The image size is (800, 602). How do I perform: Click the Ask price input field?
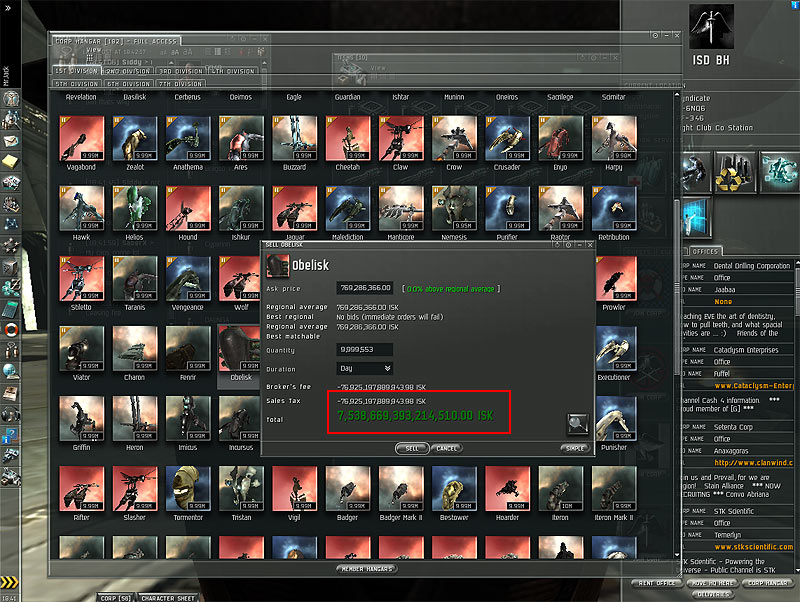click(364, 288)
